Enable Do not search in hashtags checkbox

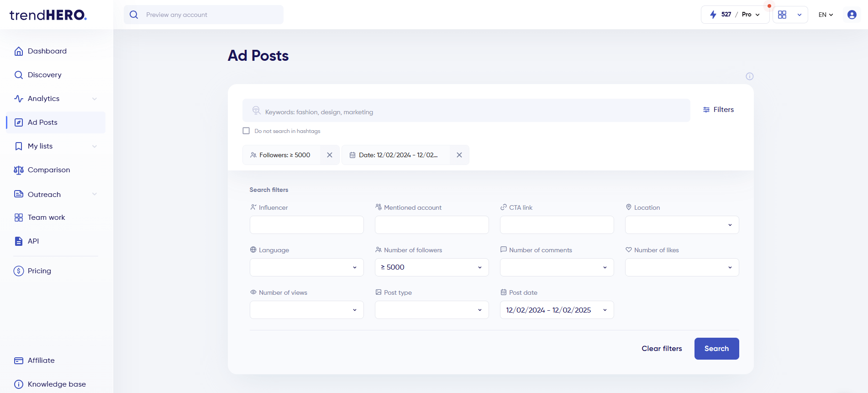pyautogui.click(x=246, y=131)
